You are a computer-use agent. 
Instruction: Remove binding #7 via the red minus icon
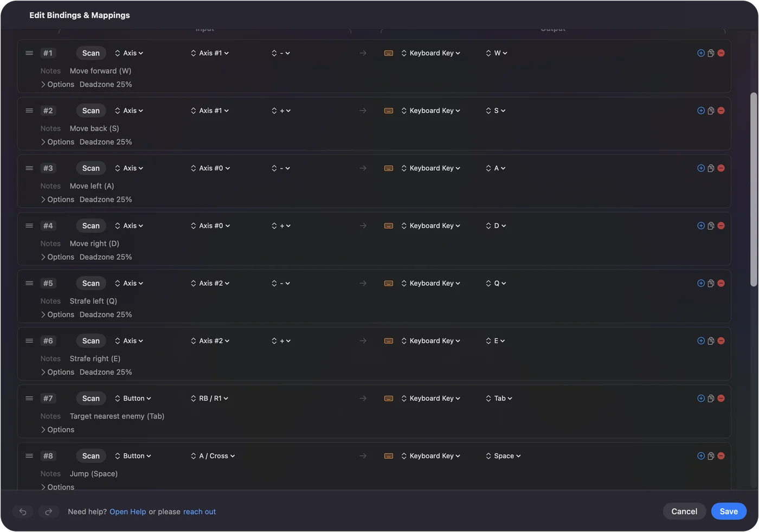[x=721, y=398]
